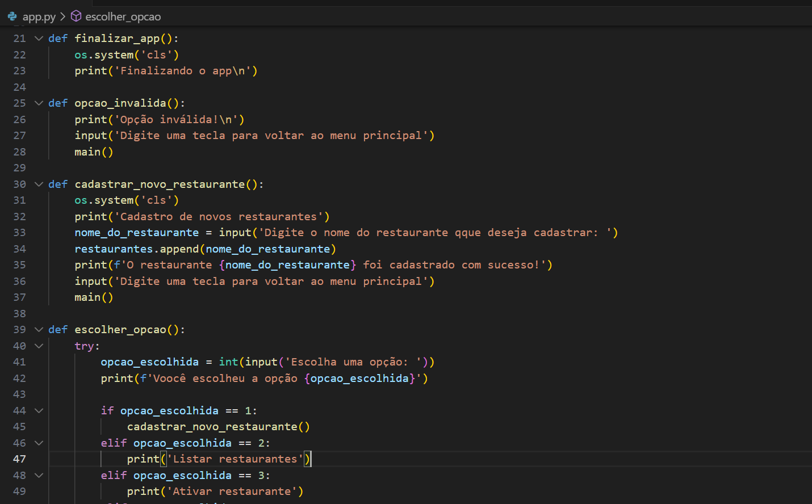Click line number 21 in the gutter

(20, 38)
